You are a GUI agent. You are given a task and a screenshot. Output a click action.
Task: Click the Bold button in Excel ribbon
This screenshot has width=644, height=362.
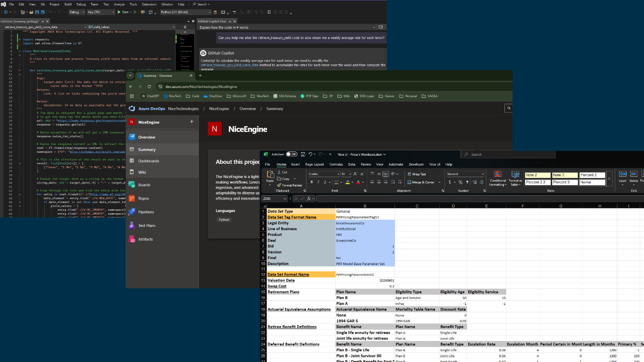[x=312, y=182]
